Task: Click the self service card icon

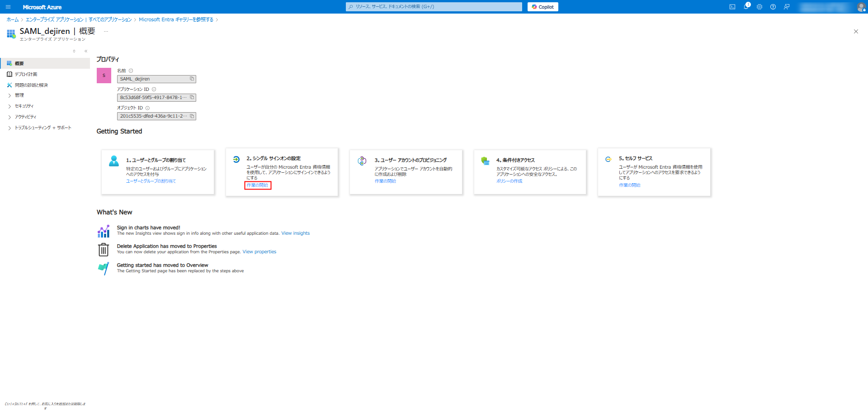Action: point(608,159)
